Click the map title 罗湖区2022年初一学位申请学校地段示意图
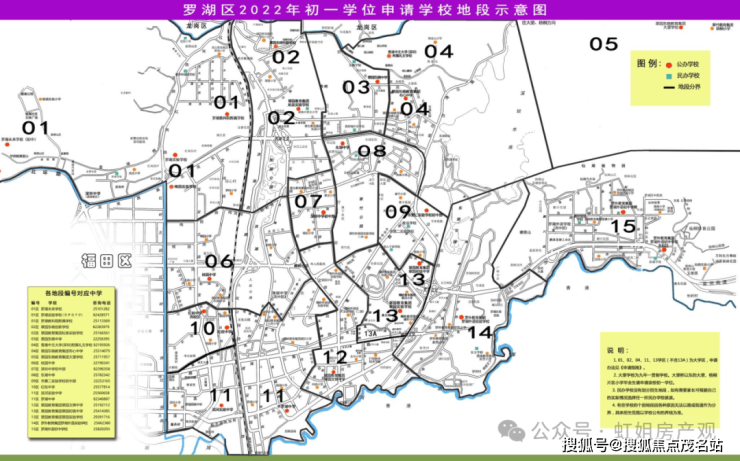This screenshot has height=461, width=740. pos(365,9)
